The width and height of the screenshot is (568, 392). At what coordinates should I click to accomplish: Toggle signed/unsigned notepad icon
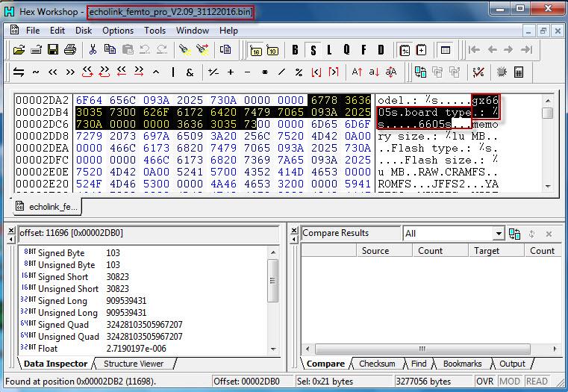[405, 50]
